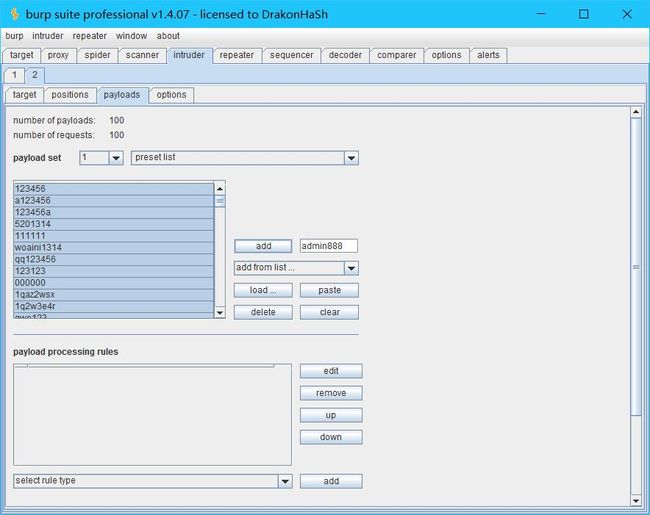Open the intruder target sub-tab
The height and width of the screenshot is (515, 650).
pyautogui.click(x=24, y=95)
